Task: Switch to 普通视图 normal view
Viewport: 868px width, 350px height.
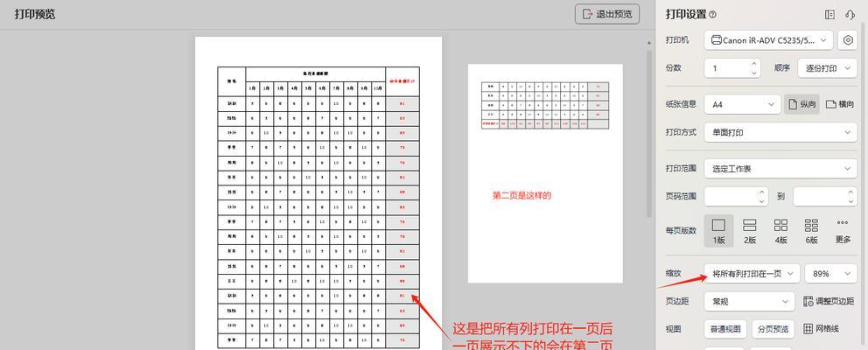Action: click(725, 329)
